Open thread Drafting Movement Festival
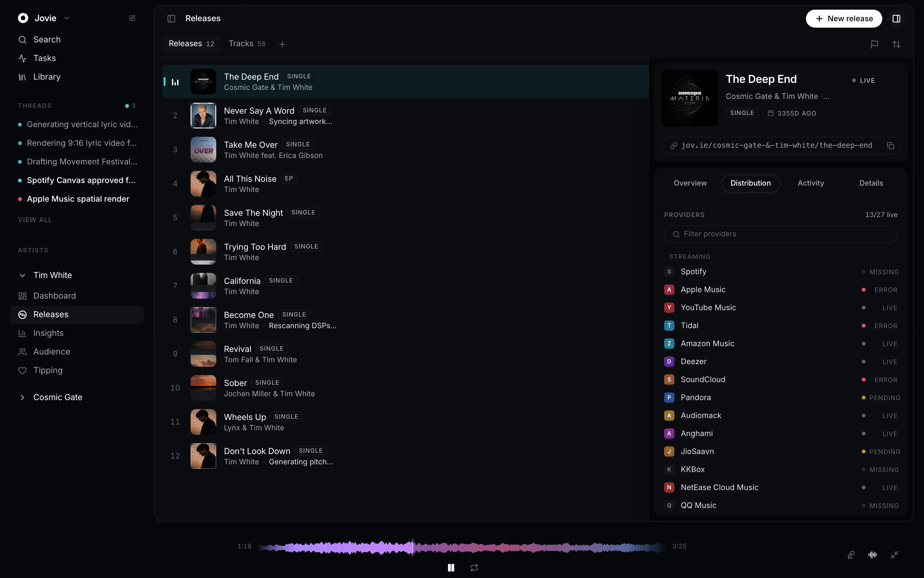The image size is (924, 578). (77, 162)
